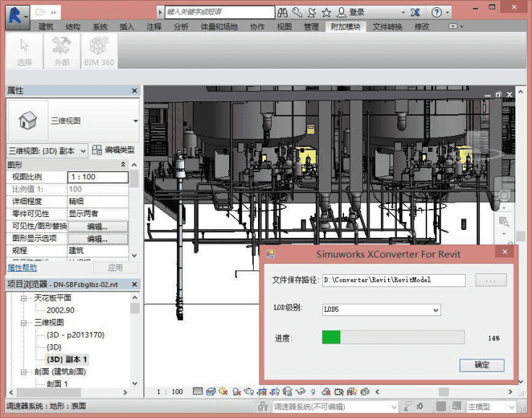Open the Communication Center satellite icon
The width and height of the screenshot is (532, 418).
(x=312, y=12)
